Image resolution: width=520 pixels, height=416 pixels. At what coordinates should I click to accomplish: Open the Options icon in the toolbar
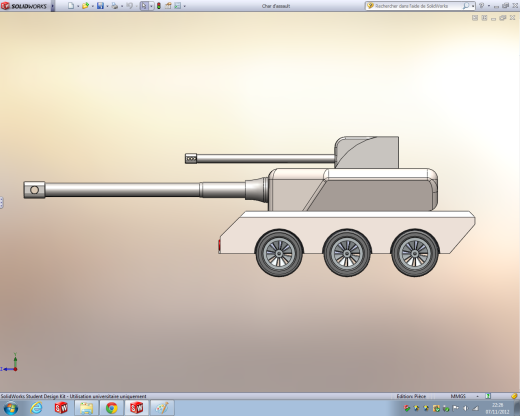178,6
